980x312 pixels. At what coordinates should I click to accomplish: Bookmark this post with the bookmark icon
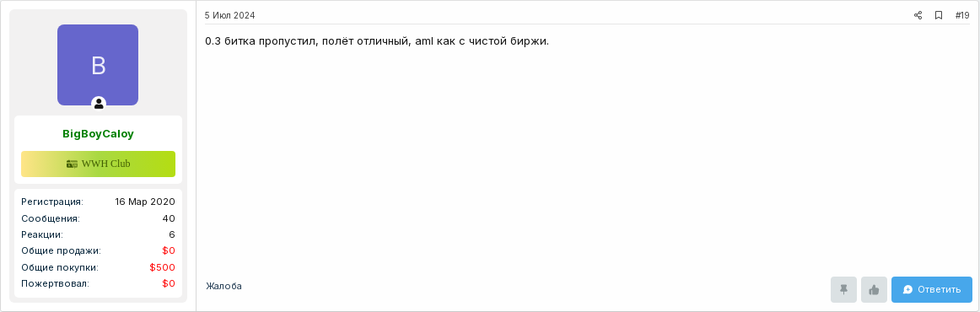[x=938, y=16]
